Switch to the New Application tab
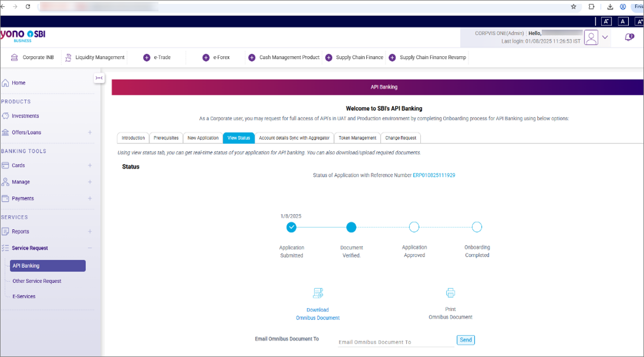Viewport: 644px width, 357px height. pyautogui.click(x=203, y=138)
